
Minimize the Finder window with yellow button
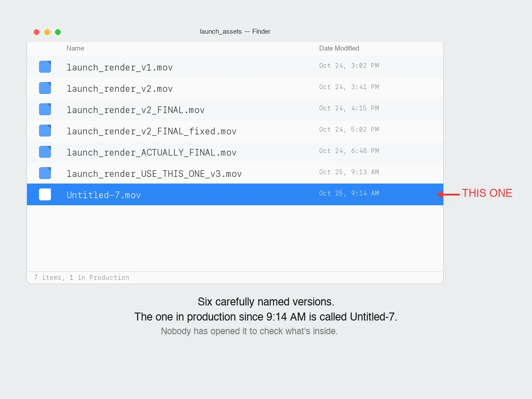click(47, 32)
